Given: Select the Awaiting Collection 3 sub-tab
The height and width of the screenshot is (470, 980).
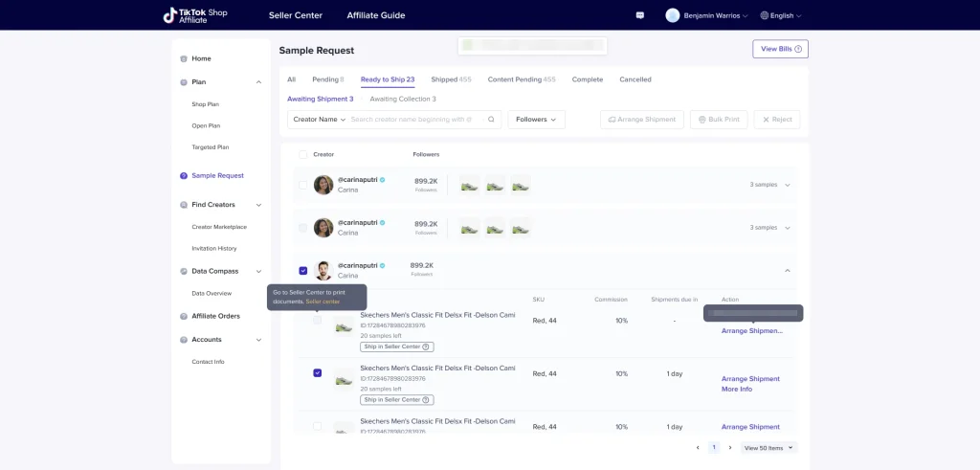Looking at the screenshot, I should [x=403, y=99].
